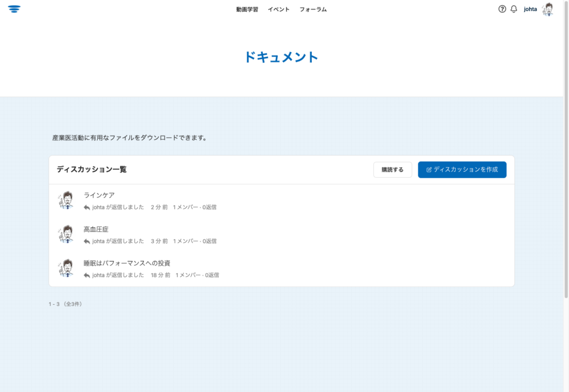
Task: Navigate to the フォーラム menu item
Action: point(313,9)
